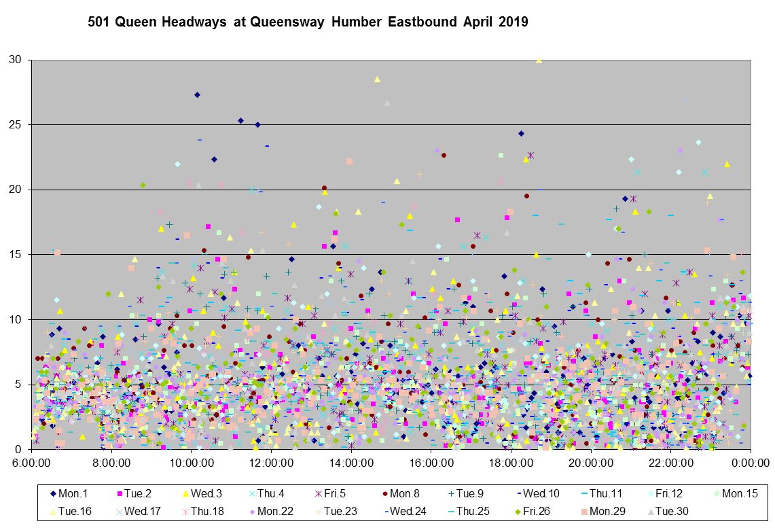This screenshot has width=775, height=532.
Task: Click the chart title text
Action: [308, 22]
